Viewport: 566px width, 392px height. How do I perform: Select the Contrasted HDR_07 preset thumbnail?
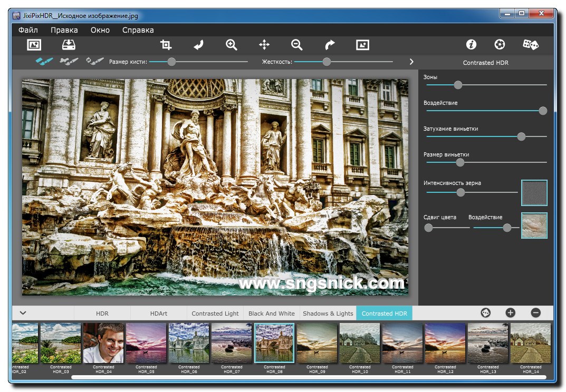click(x=232, y=344)
